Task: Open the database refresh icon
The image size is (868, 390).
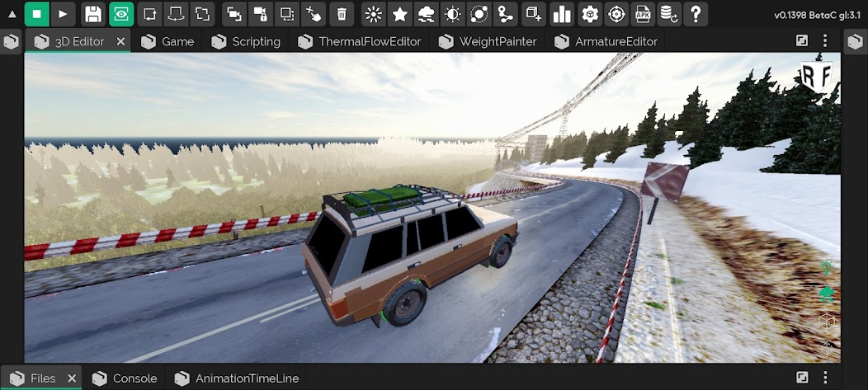Action: 669,13
